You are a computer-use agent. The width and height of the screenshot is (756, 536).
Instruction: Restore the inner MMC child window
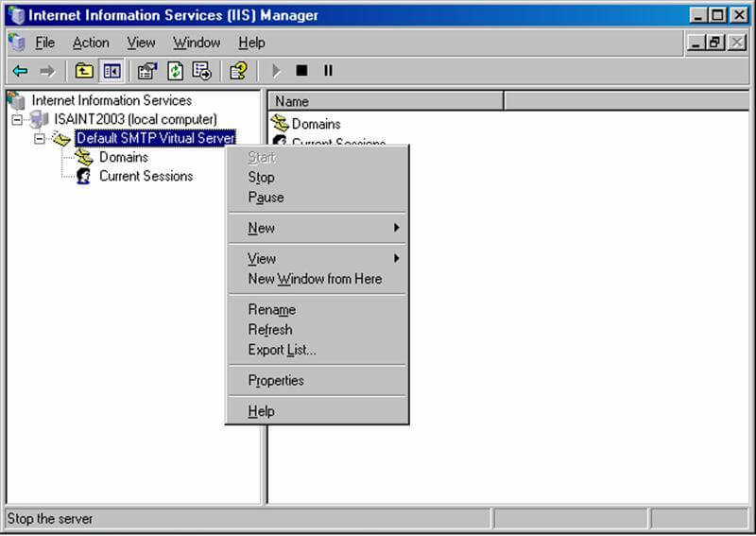coord(715,43)
